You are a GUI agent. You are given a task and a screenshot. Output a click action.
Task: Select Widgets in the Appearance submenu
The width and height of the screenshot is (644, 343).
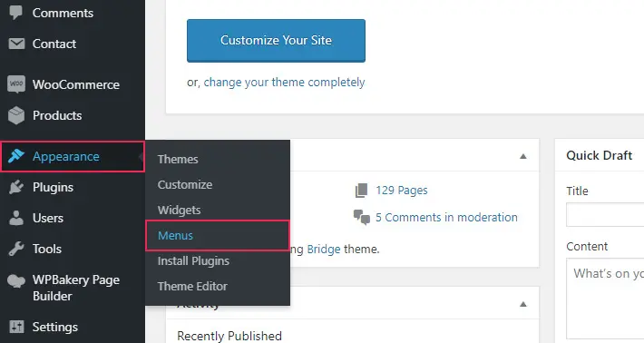click(x=179, y=211)
